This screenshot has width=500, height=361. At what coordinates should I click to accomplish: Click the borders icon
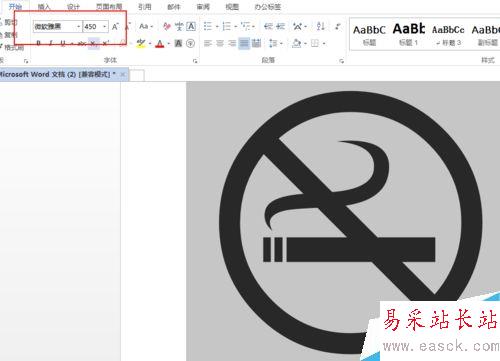point(315,43)
